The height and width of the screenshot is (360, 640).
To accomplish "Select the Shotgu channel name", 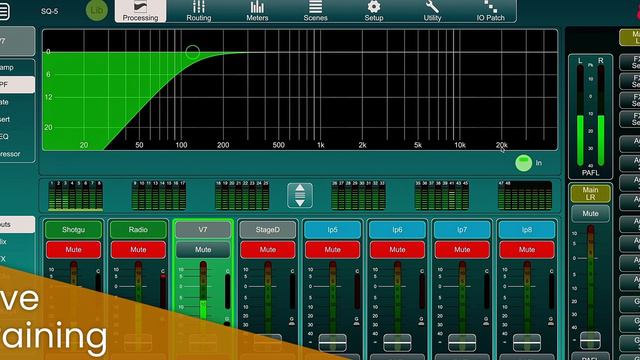I will [x=73, y=230].
